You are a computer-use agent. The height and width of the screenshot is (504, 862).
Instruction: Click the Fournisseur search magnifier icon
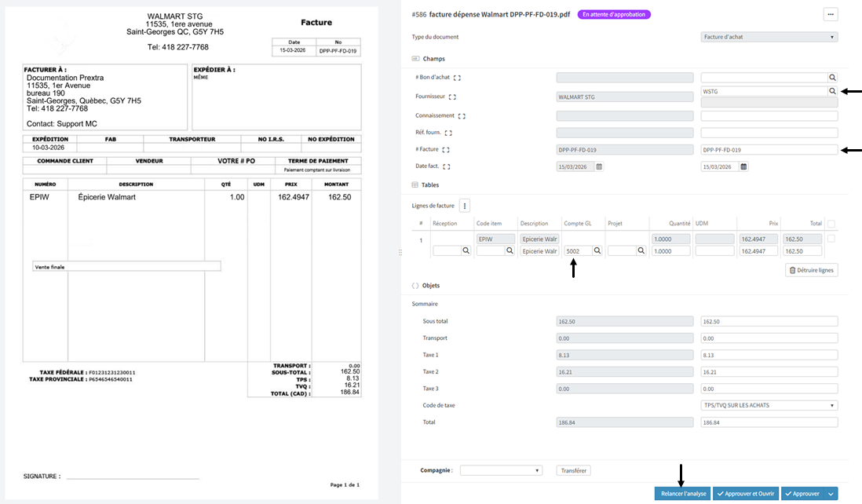click(x=832, y=92)
